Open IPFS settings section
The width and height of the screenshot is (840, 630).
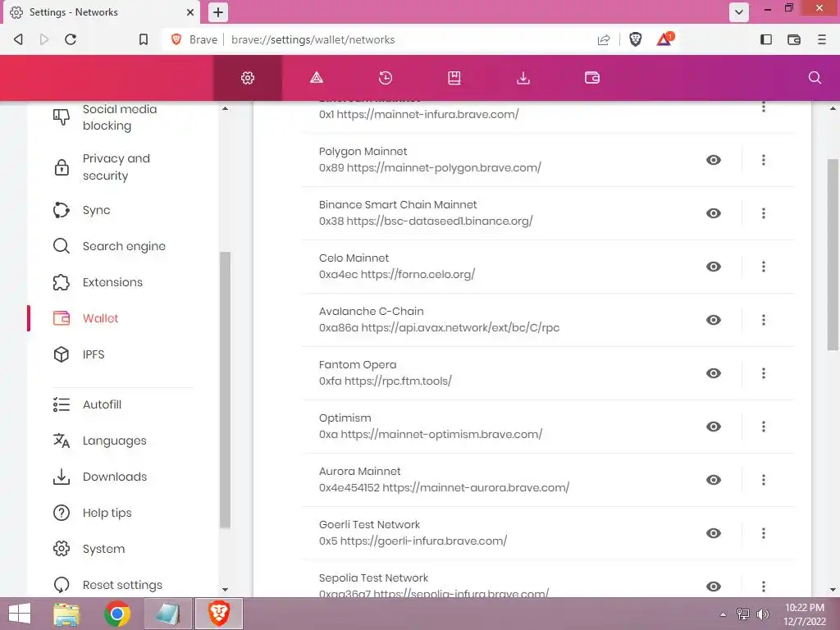click(80, 354)
